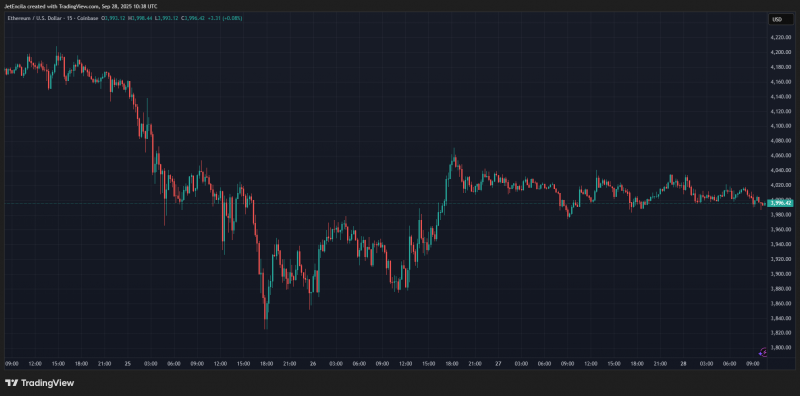Click the 4,200.00 price axis label
Viewport: 800px width, 396px height.
pos(781,52)
